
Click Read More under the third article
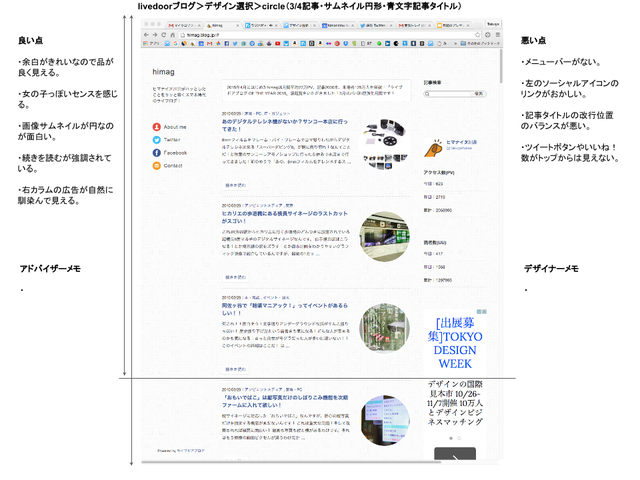point(236,369)
